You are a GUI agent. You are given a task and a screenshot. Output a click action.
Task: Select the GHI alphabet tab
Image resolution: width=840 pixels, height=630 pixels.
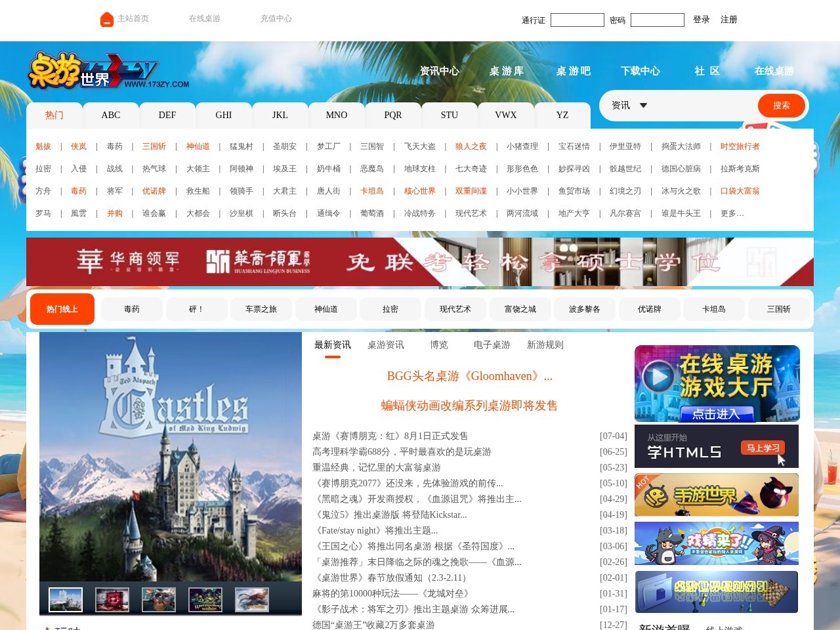(224, 115)
